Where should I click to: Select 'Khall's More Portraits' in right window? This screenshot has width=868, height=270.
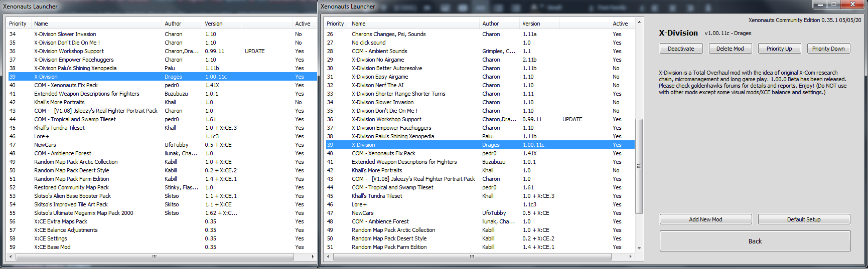(480, 170)
